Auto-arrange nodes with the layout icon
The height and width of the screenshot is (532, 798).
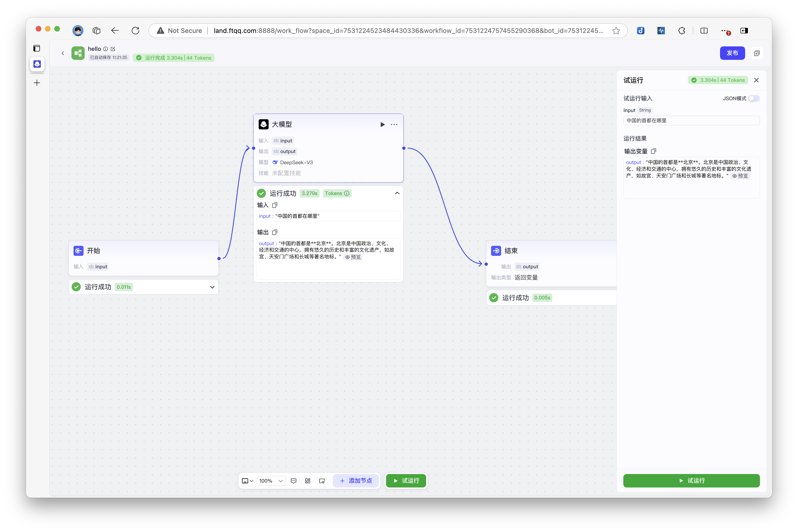pos(308,481)
